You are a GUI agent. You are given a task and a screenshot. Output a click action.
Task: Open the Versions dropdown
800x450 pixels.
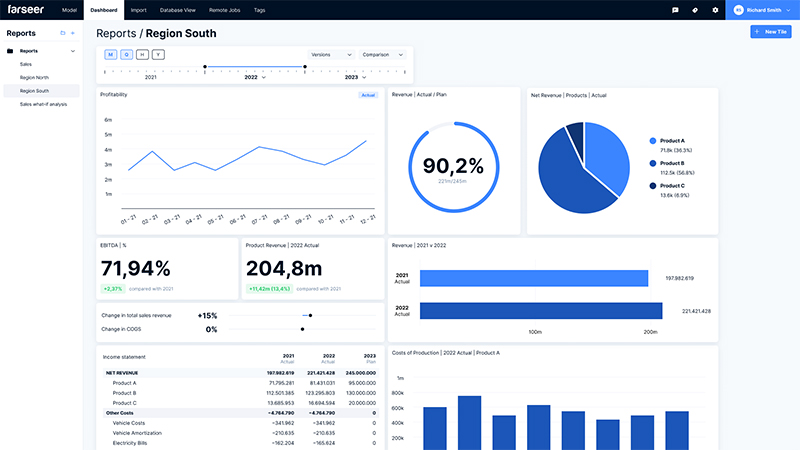pyautogui.click(x=330, y=54)
